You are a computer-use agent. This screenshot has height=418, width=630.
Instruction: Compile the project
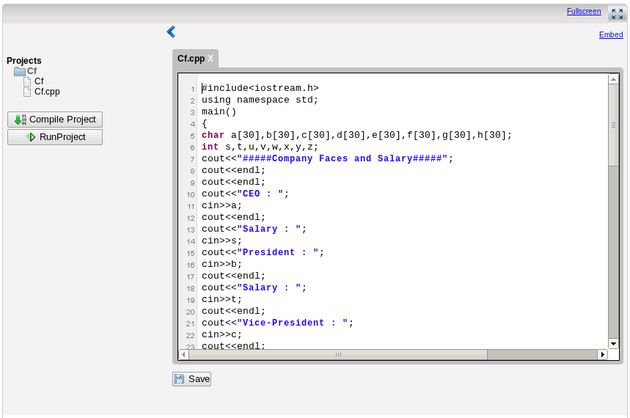55,120
